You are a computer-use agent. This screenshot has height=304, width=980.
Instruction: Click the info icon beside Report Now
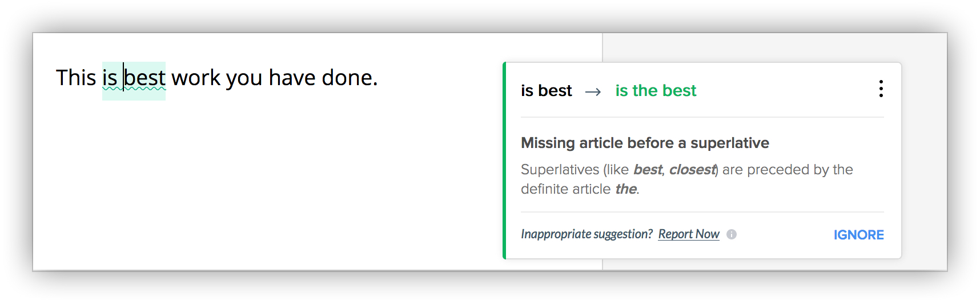click(x=732, y=234)
